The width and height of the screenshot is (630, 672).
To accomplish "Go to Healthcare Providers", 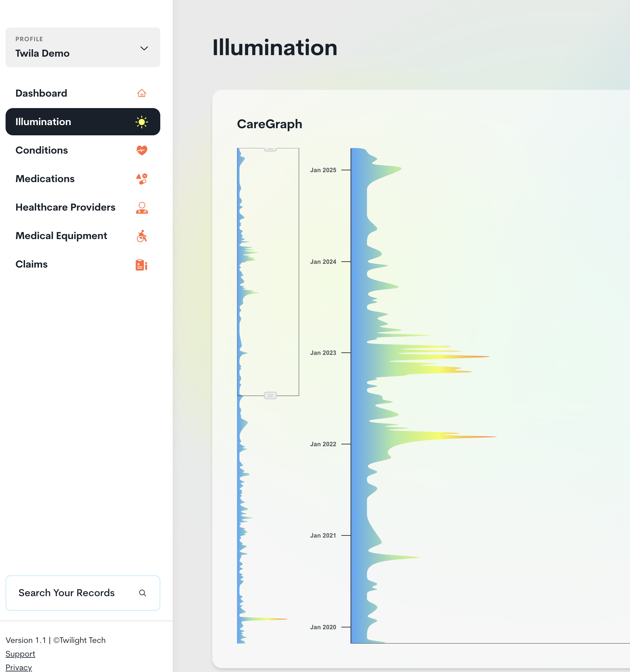I will 65,207.
